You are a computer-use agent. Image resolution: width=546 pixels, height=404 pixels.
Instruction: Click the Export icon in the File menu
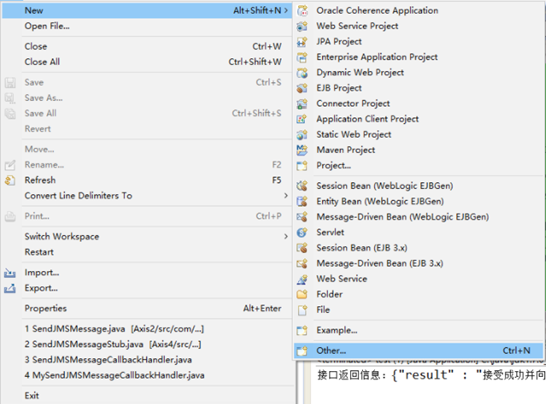click(x=10, y=288)
